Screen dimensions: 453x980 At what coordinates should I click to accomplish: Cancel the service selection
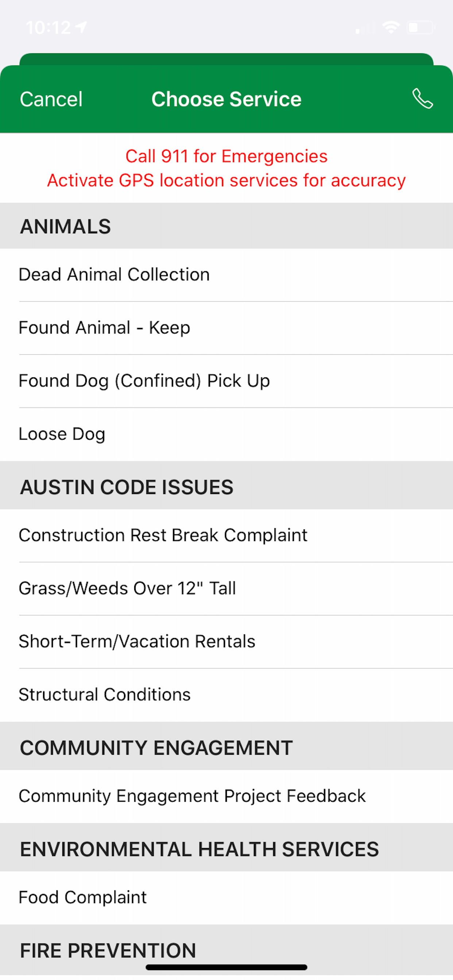pos(51,99)
